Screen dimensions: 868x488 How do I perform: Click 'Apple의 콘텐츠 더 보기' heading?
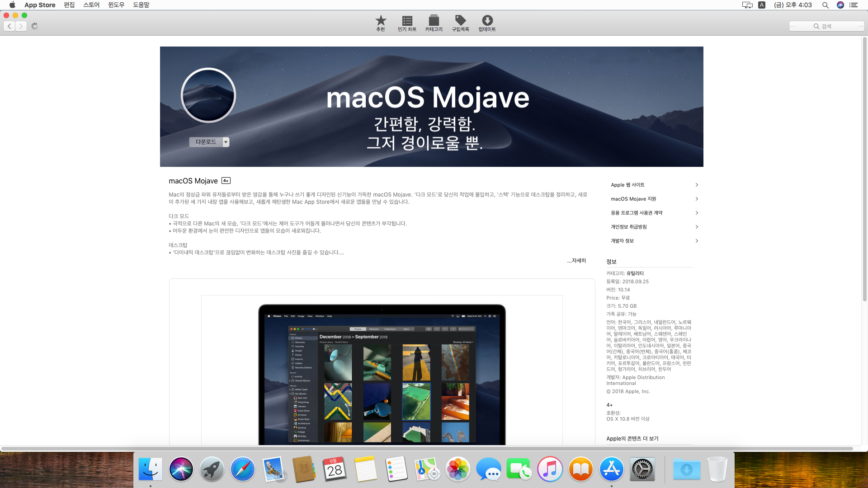632,439
